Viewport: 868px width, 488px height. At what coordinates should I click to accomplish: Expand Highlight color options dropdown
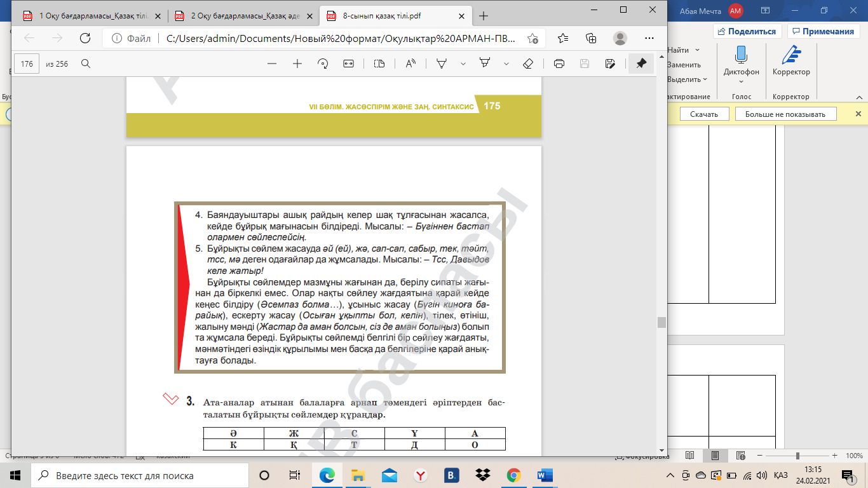click(506, 64)
